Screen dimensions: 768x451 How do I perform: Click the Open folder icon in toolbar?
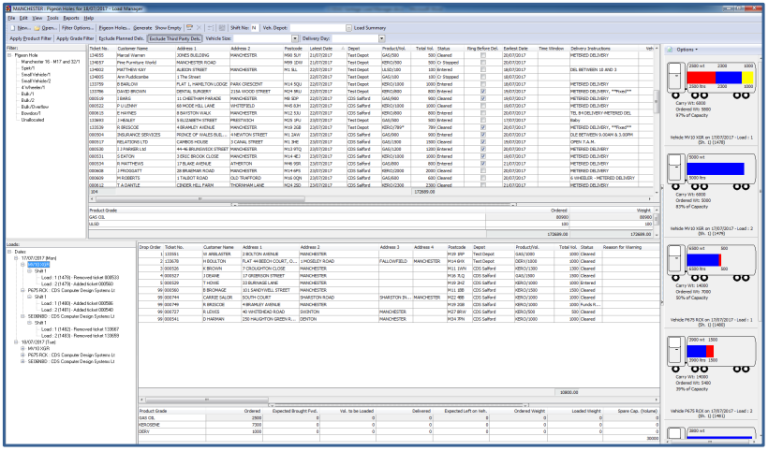46,27
